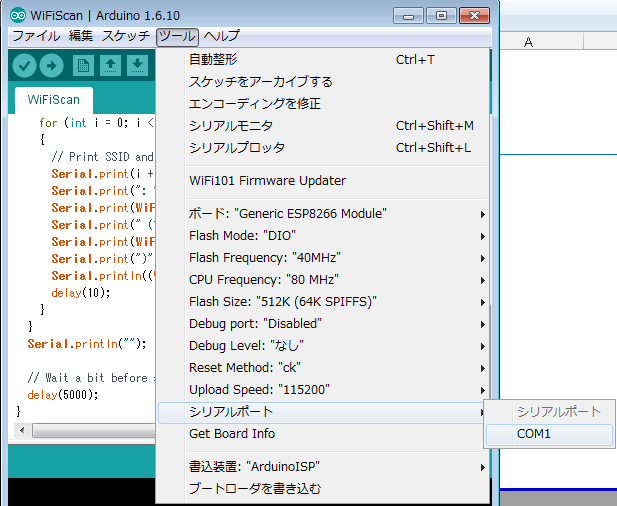Expand the ボード Generic ESP8266 Module submenu
This screenshot has height=506, width=617.
[x=323, y=214]
